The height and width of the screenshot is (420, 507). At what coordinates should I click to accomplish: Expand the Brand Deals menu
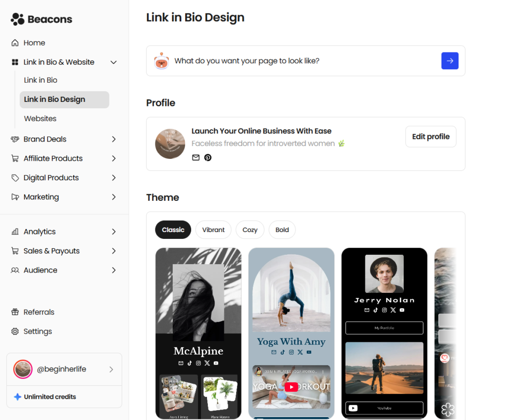tap(113, 140)
